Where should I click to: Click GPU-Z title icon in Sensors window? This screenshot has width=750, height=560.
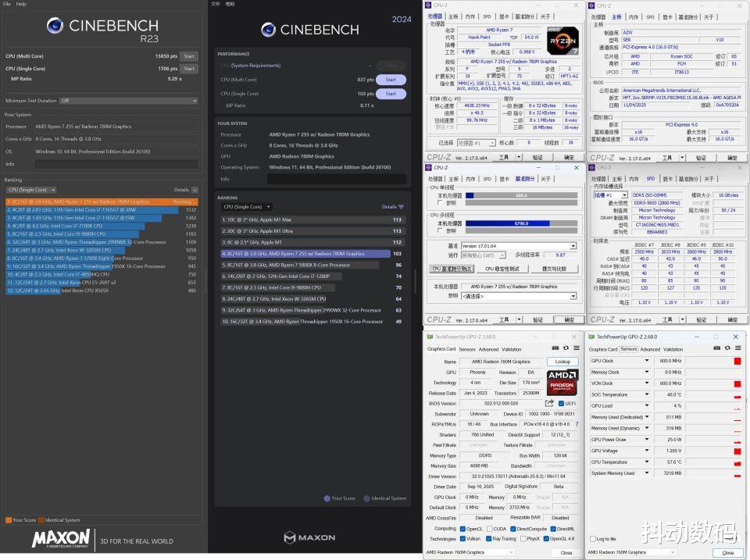coord(591,337)
